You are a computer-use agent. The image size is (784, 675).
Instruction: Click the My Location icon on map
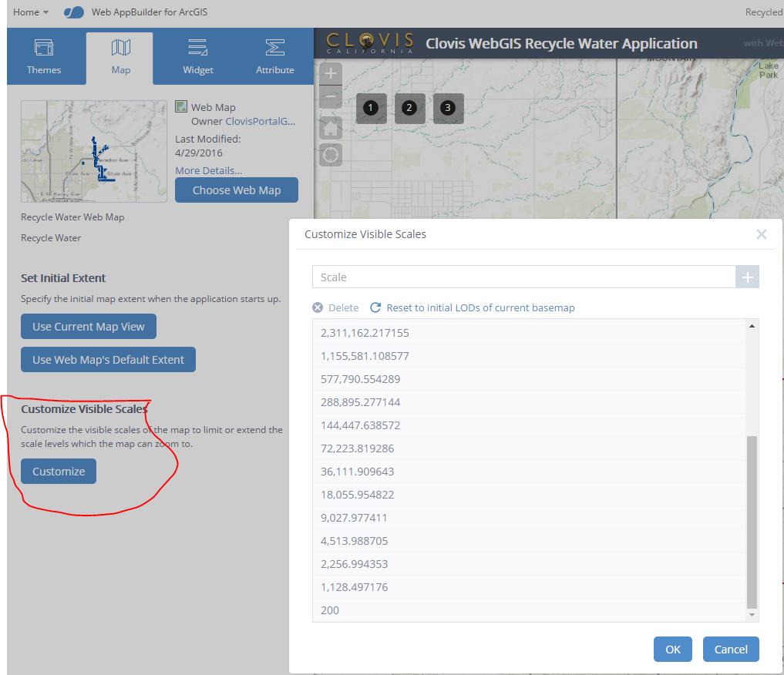click(331, 156)
